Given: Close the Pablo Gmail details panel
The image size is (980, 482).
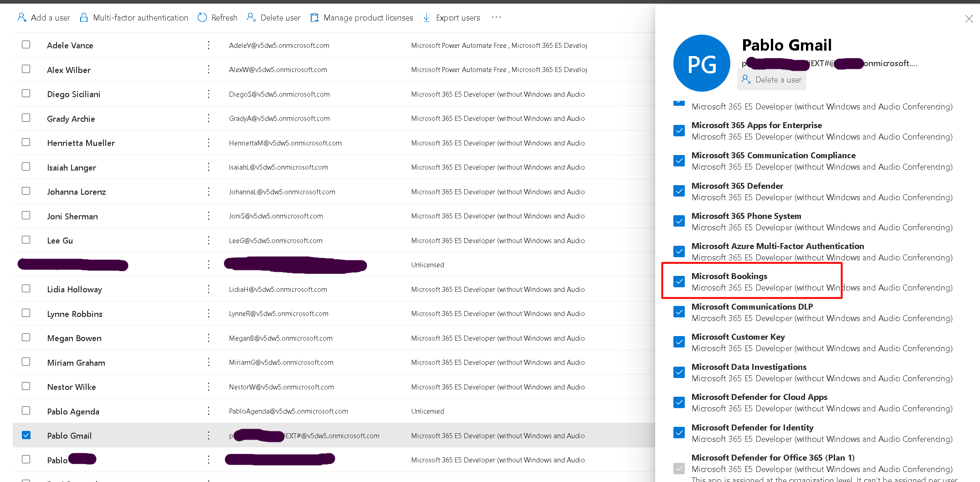Looking at the screenshot, I should pyautogui.click(x=969, y=19).
